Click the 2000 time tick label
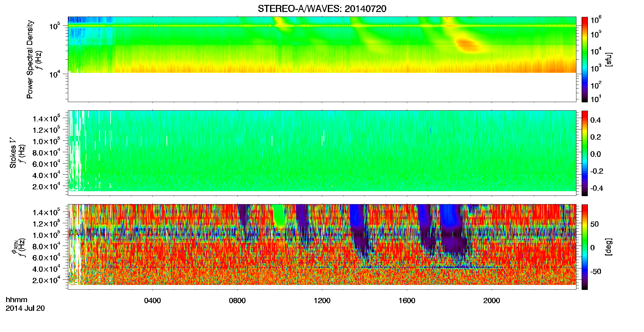This screenshot has height=332, width=644. coord(492,301)
